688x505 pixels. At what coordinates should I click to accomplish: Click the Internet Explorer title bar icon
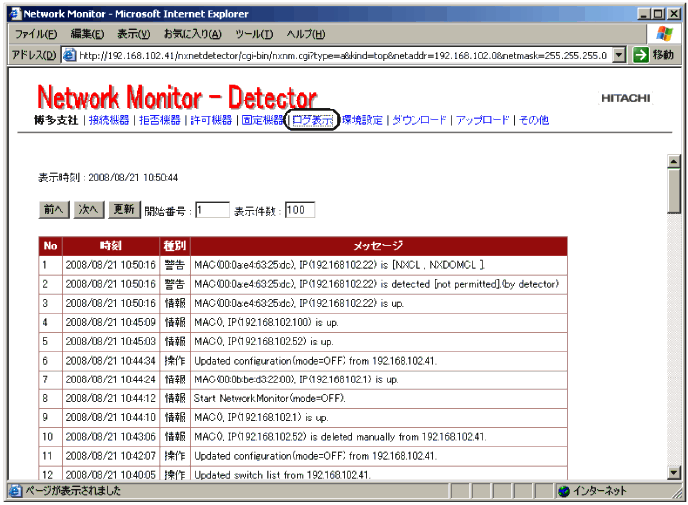(15, 14)
